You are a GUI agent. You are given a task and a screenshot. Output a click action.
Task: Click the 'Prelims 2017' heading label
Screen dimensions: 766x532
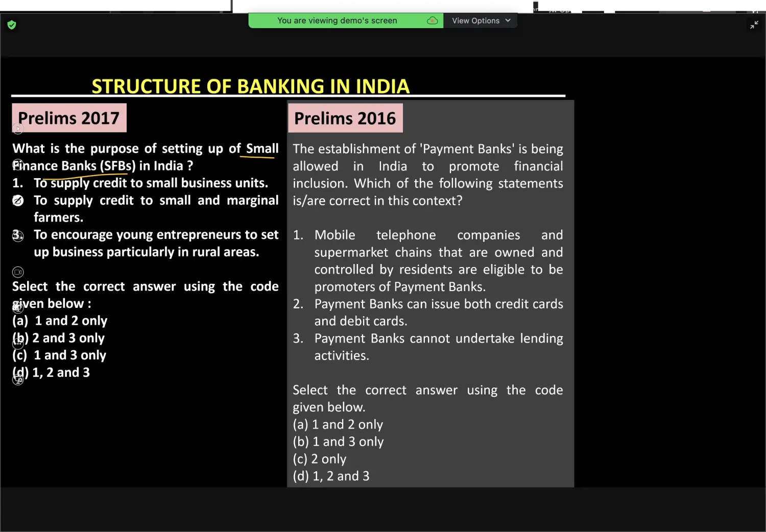pos(69,118)
